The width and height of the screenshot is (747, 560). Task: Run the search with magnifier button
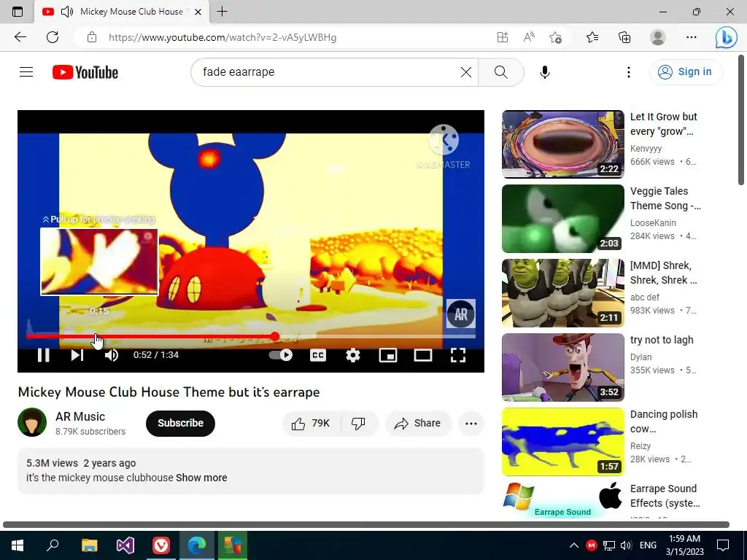click(x=500, y=72)
